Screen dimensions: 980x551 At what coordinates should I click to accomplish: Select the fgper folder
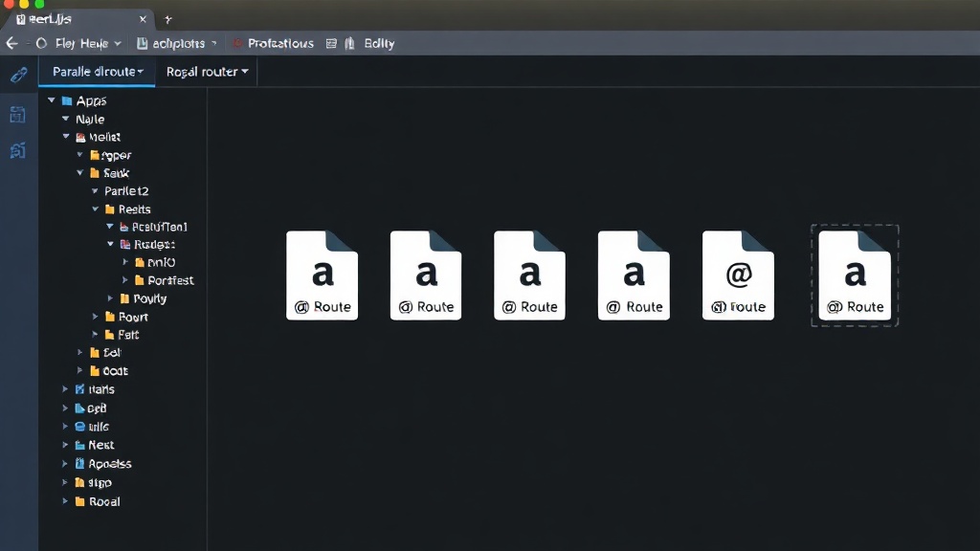[111, 155]
